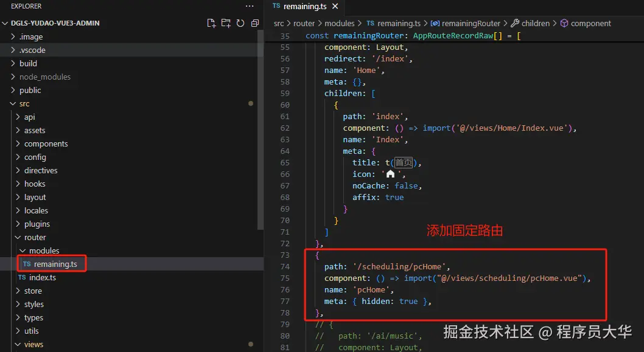Click line number 62 in the gutter
This screenshot has height=352, width=644.
click(x=285, y=128)
